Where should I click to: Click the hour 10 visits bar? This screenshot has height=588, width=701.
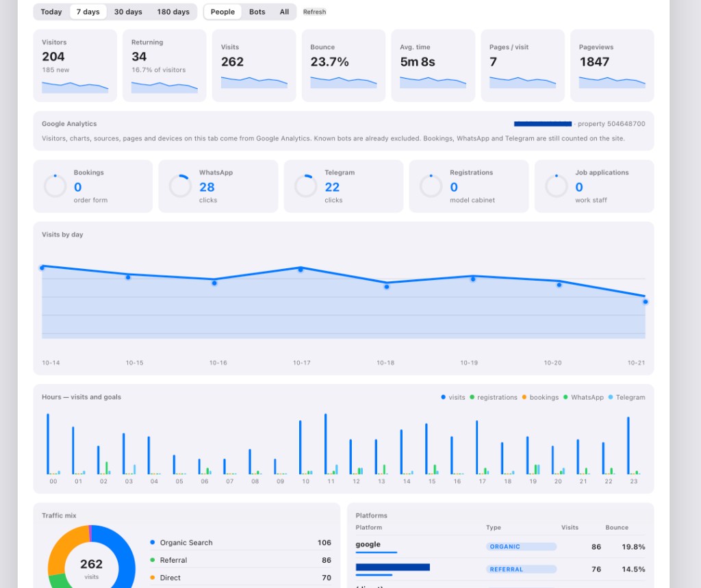301,447
